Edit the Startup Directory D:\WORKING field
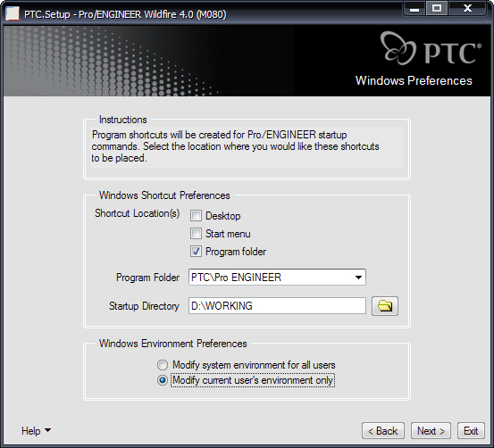Viewport: 494px width, 448px height. point(277,306)
